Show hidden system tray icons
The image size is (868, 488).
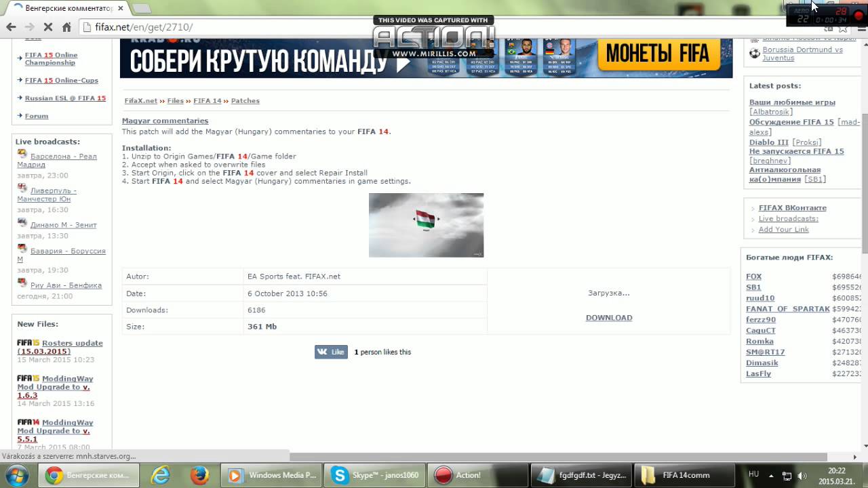(x=770, y=475)
